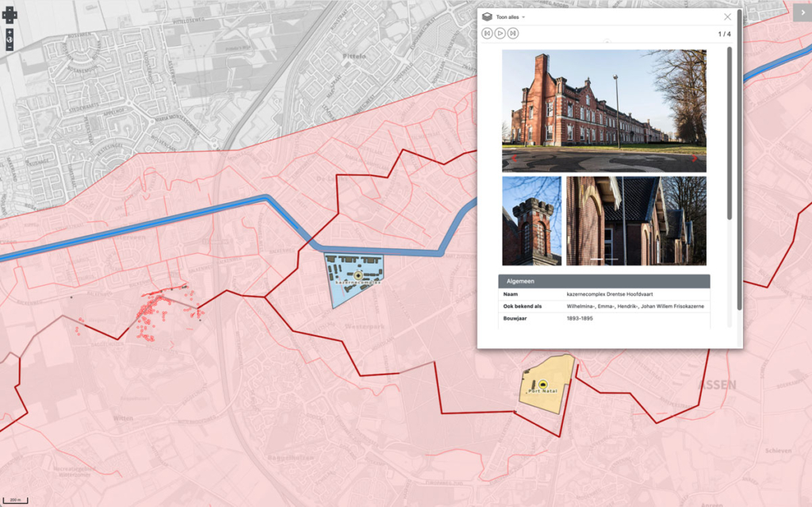
Task: Click the kazernecomplex marker on the map
Action: [358, 276]
